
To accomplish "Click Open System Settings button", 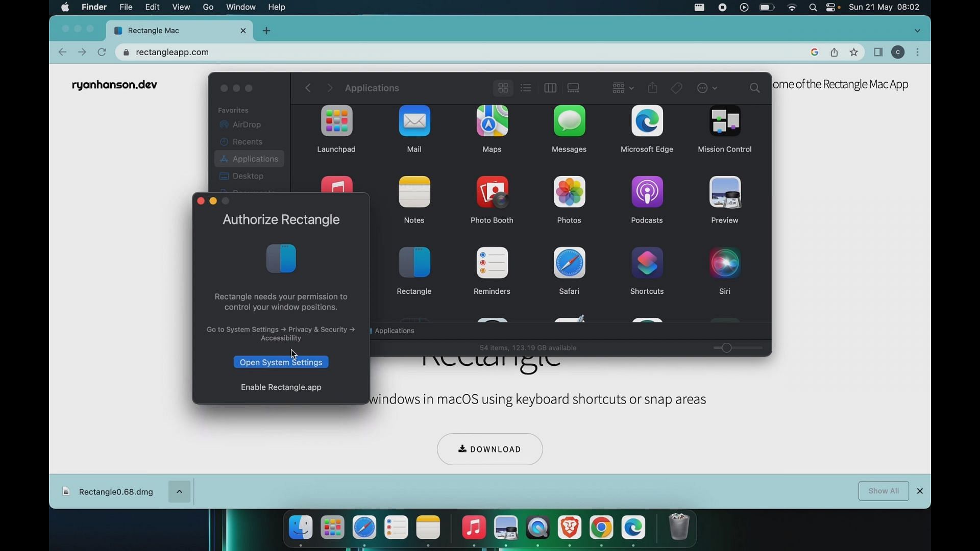I will 281,362.
